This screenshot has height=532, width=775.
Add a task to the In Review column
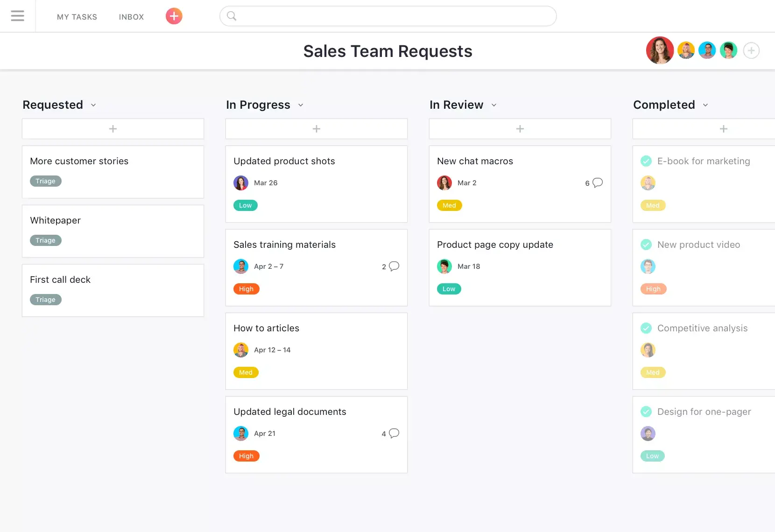(x=520, y=129)
